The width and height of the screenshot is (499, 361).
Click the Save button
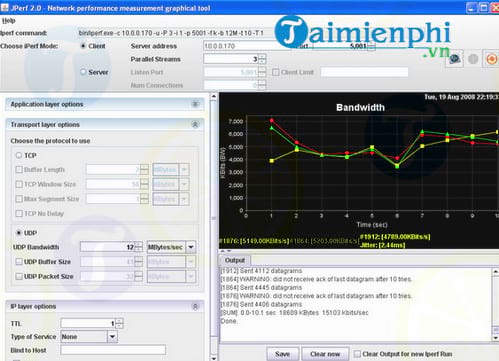click(x=282, y=354)
